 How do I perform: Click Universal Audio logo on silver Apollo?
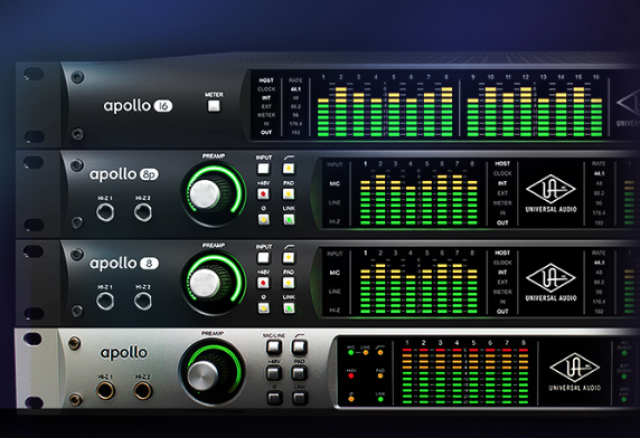coord(574,372)
